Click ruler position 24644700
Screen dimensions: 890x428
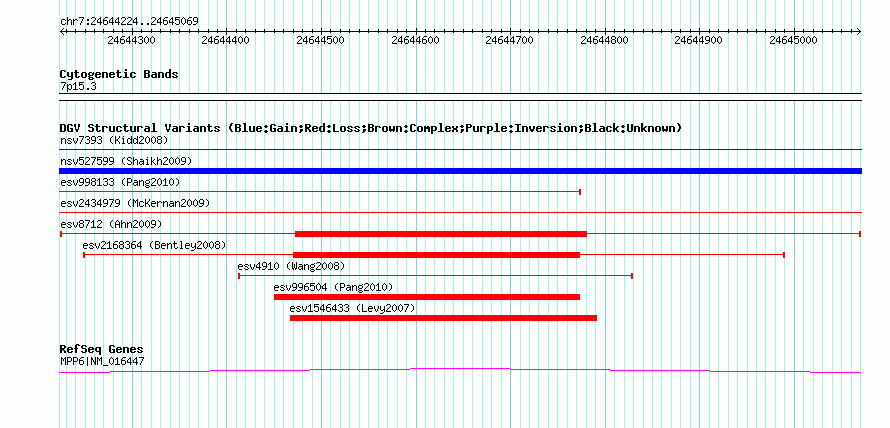[510, 40]
